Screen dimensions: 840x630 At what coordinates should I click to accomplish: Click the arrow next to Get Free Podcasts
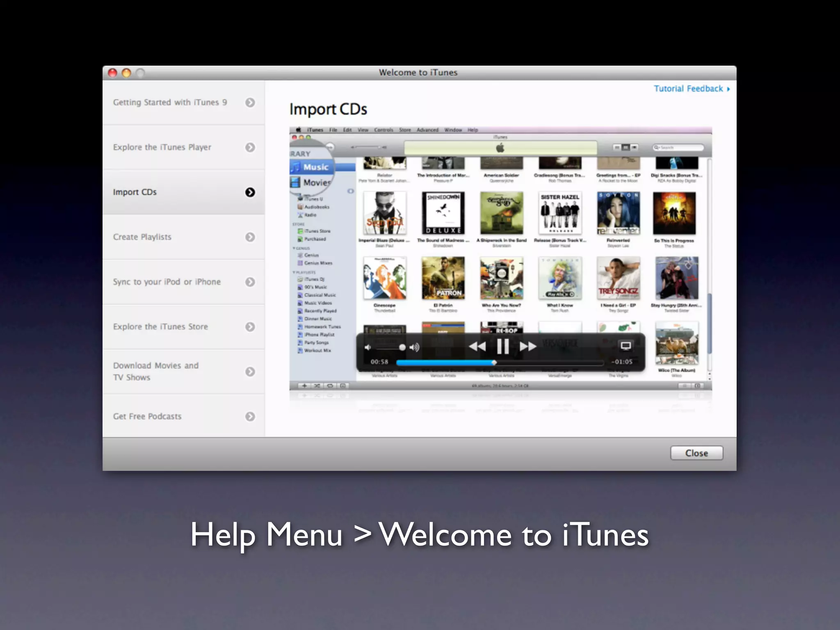[250, 416]
